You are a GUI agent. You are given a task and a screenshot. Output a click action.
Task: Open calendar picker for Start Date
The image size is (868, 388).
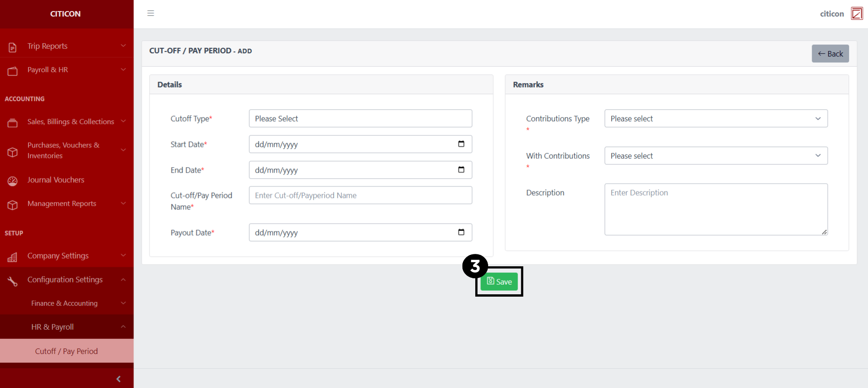(x=461, y=144)
